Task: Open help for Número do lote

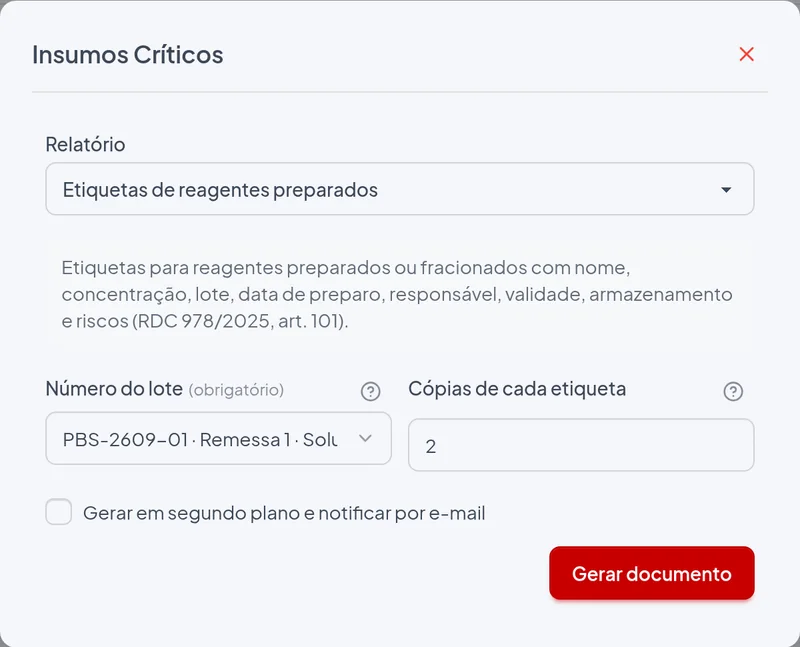Action: pos(370,391)
